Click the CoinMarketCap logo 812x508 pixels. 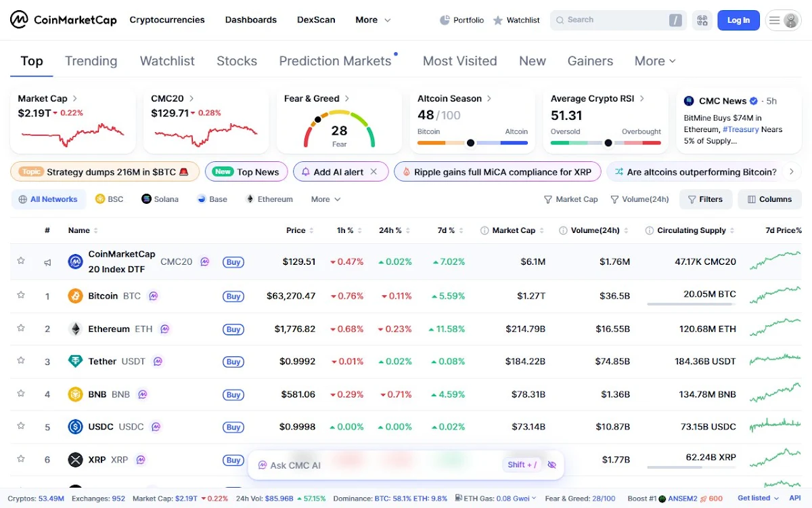(64, 20)
